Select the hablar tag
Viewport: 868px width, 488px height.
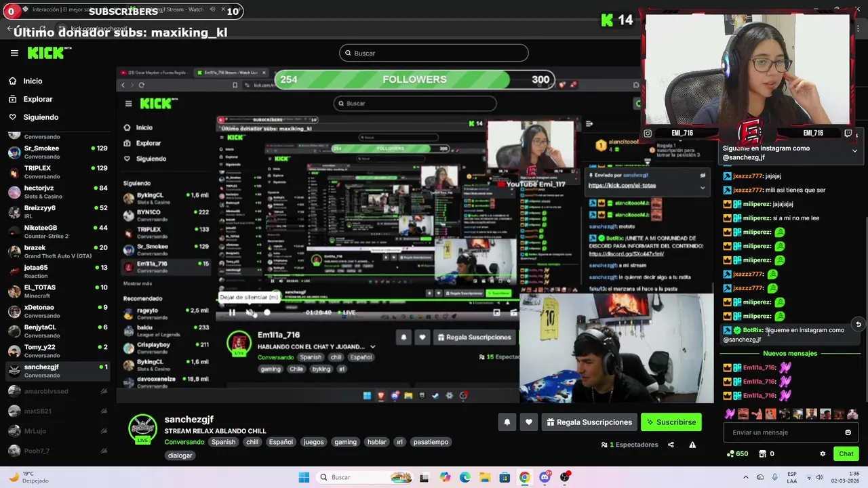tap(376, 442)
